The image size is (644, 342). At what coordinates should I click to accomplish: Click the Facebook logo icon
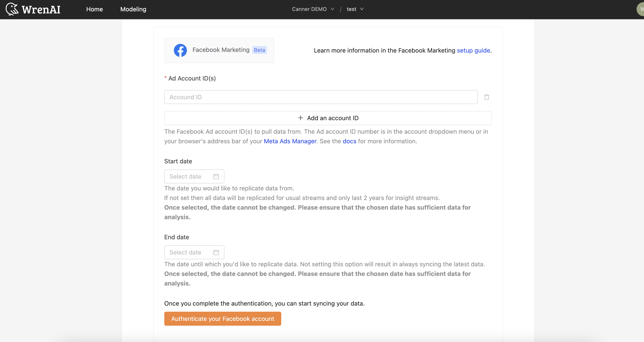(x=180, y=50)
